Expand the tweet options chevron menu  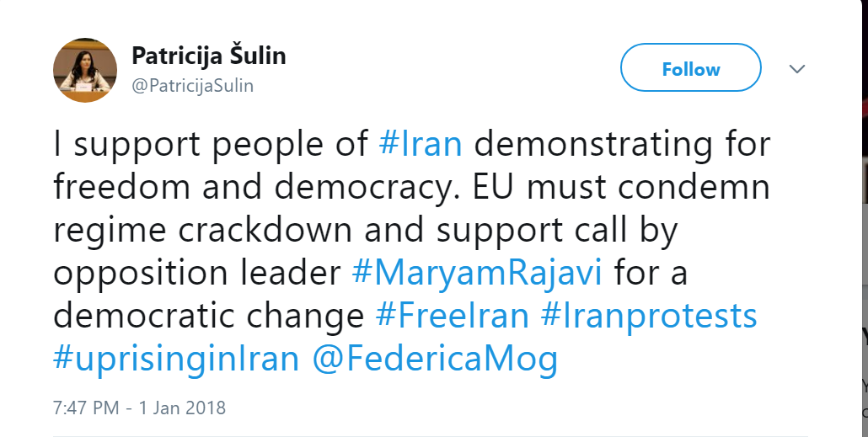(796, 69)
